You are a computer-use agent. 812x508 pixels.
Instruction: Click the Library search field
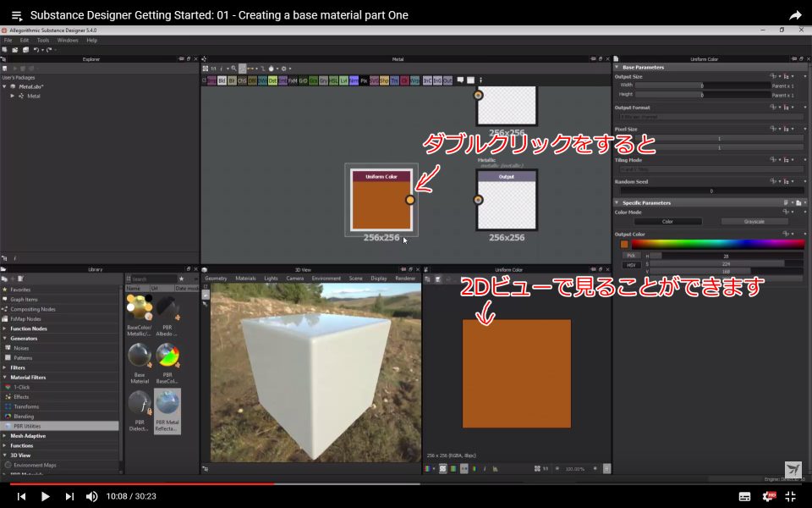coord(153,279)
